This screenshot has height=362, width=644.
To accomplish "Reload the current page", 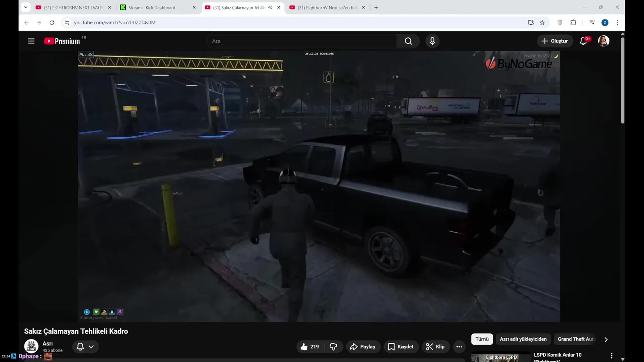I will [52, 22].
